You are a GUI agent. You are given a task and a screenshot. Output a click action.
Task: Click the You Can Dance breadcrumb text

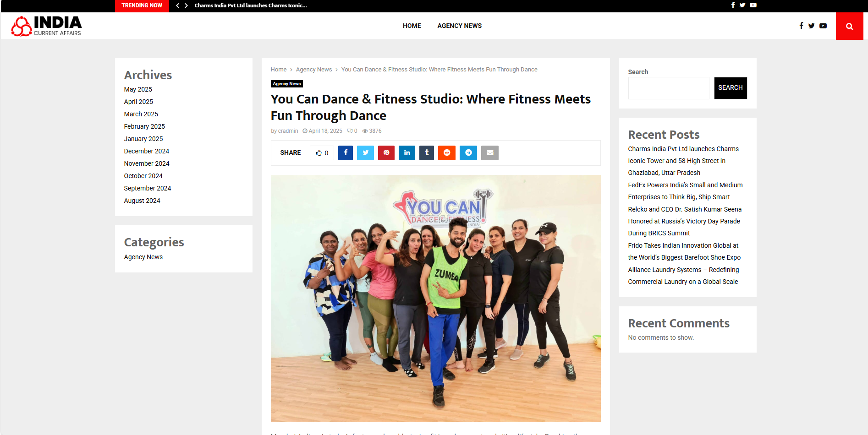439,70
